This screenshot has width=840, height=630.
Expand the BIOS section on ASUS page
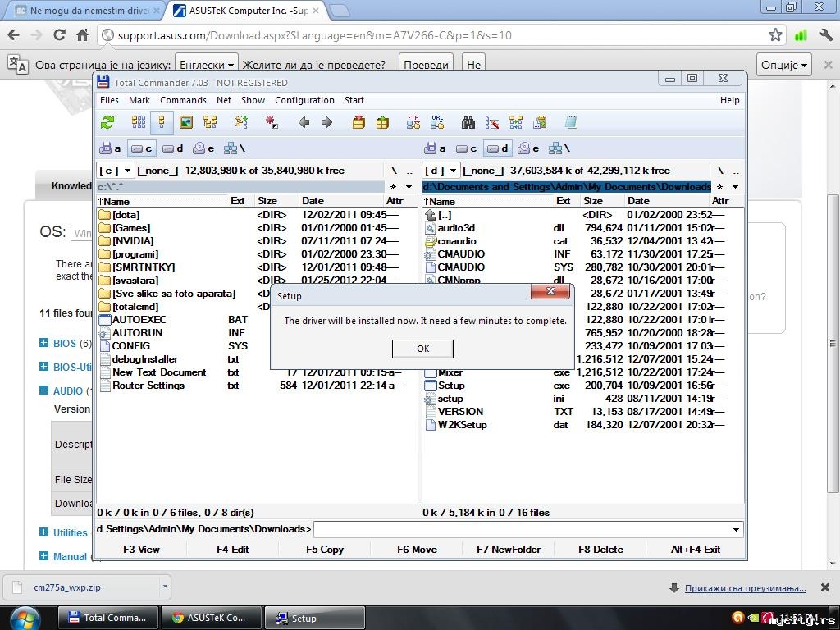pyautogui.click(x=44, y=344)
